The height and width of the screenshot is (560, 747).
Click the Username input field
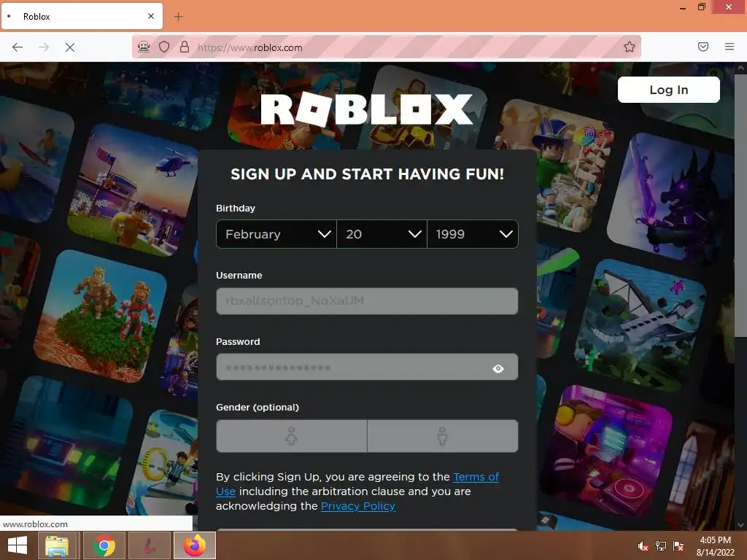[367, 301]
